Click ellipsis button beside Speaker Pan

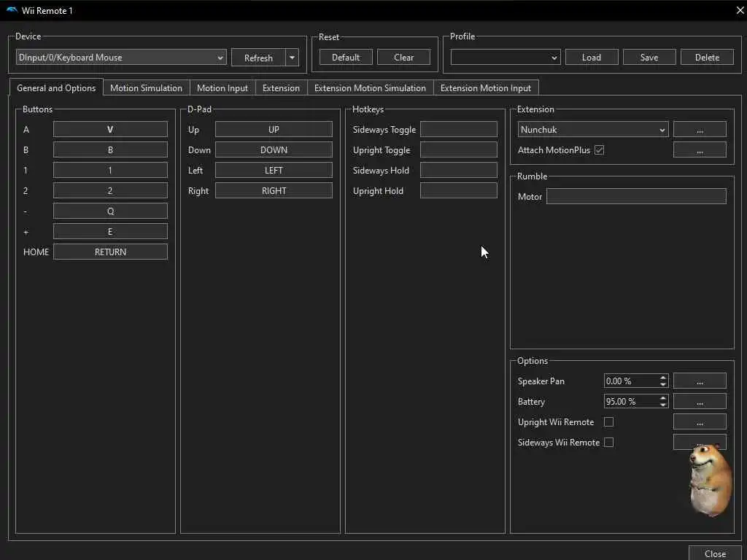[x=700, y=381]
